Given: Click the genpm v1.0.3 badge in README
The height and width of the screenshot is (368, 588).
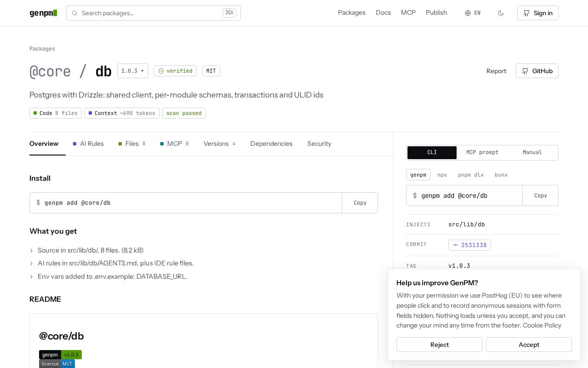Looking at the screenshot, I should [x=60, y=355].
